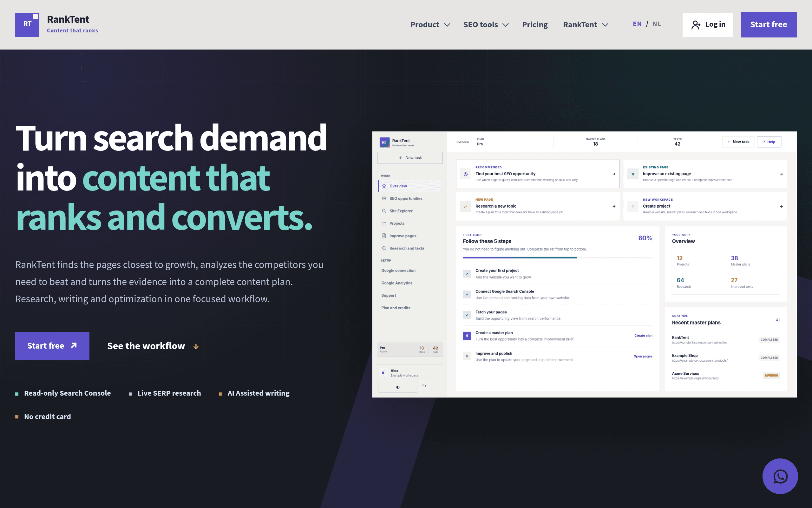Click the down arrow beside See the workflow
Image resolution: width=812 pixels, height=508 pixels.
pyautogui.click(x=196, y=346)
